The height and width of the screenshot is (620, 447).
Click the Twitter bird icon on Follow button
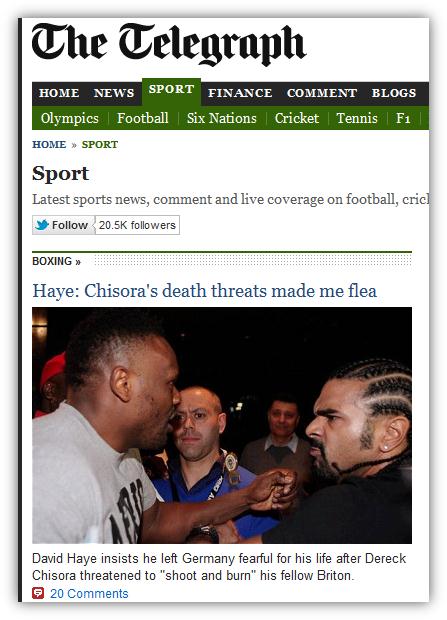tap(42, 225)
